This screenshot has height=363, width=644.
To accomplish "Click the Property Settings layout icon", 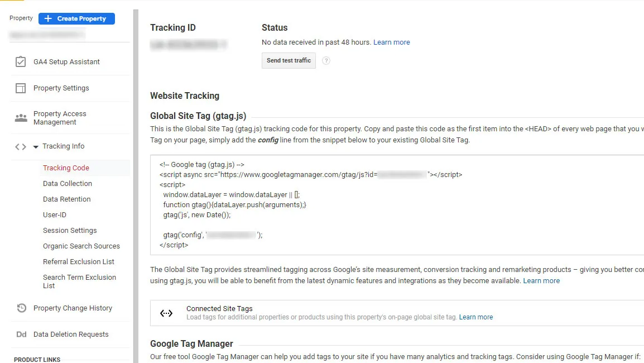I will pyautogui.click(x=21, y=88).
